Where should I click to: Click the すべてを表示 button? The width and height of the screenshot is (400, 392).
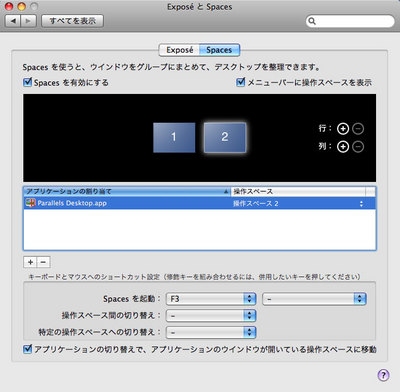pos(72,21)
